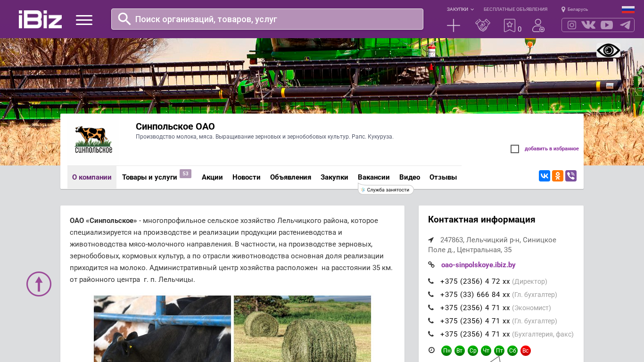Click phone icon beside Экономист number
This screenshot has width=644, height=362.
(431, 308)
